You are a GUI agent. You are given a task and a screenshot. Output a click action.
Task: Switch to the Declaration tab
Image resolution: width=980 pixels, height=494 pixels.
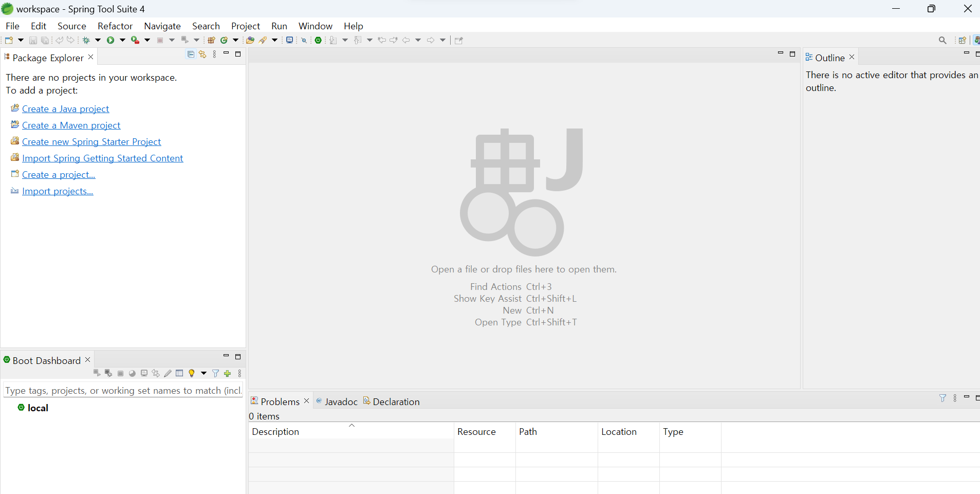tap(392, 401)
